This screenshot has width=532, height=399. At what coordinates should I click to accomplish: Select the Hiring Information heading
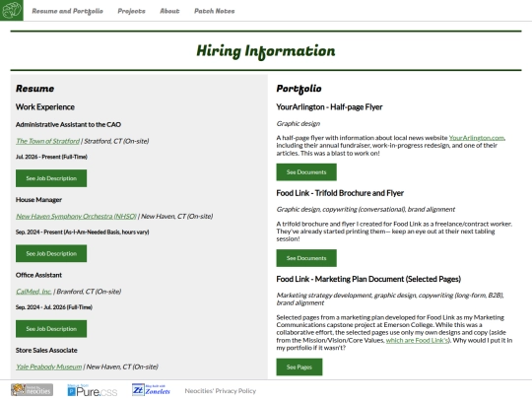pos(266,51)
